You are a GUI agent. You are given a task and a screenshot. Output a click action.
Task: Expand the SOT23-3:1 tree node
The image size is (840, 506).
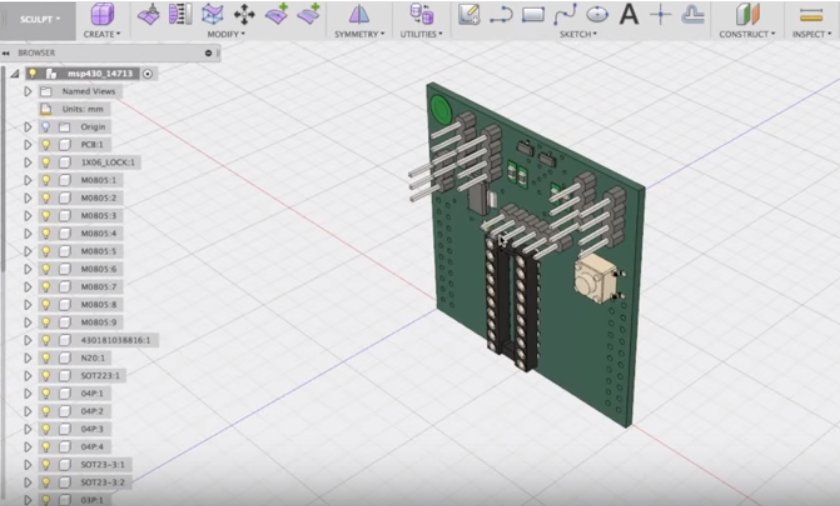[28, 465]
